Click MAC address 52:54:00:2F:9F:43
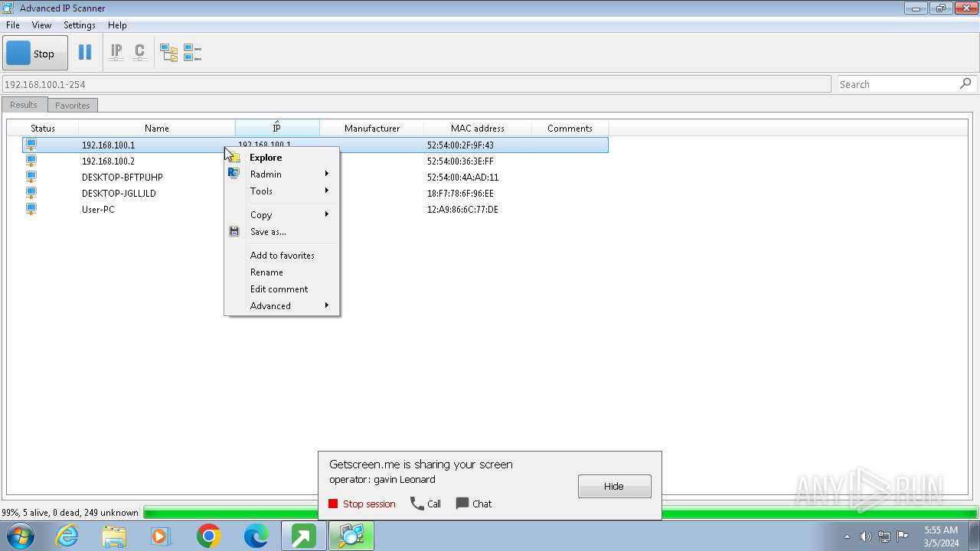 [460, 145]
